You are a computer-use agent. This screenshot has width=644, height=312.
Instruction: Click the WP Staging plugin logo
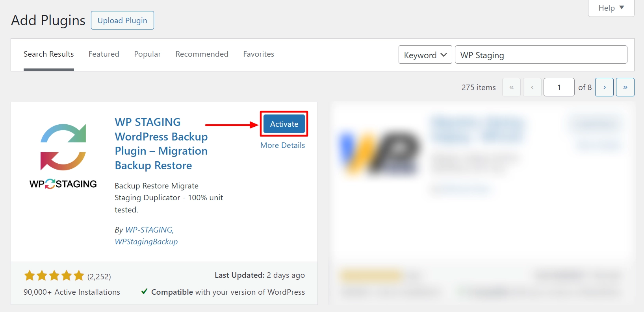tap(63, 157)
